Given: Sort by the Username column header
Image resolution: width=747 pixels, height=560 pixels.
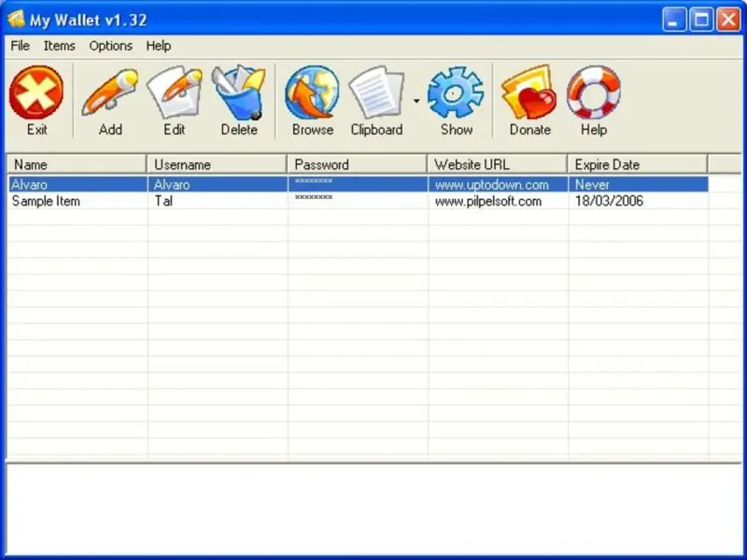Looking at the screenshot, I should [217, 164].
